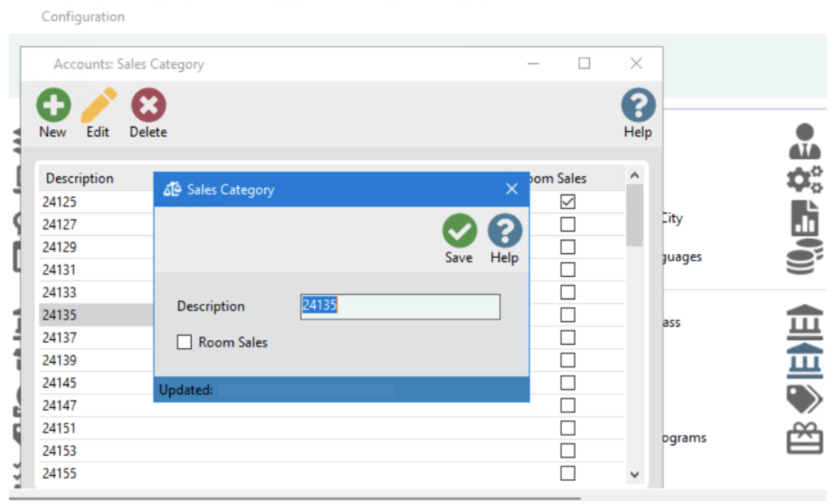Click inside the Description field showing 24135
834x504 pixels.
coord(400,306)
